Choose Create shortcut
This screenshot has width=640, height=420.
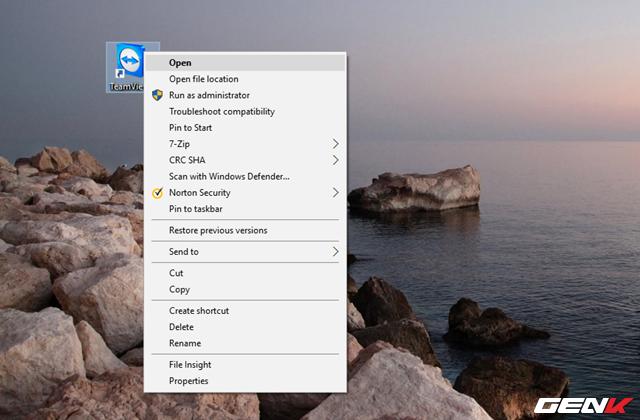point(199,311)
